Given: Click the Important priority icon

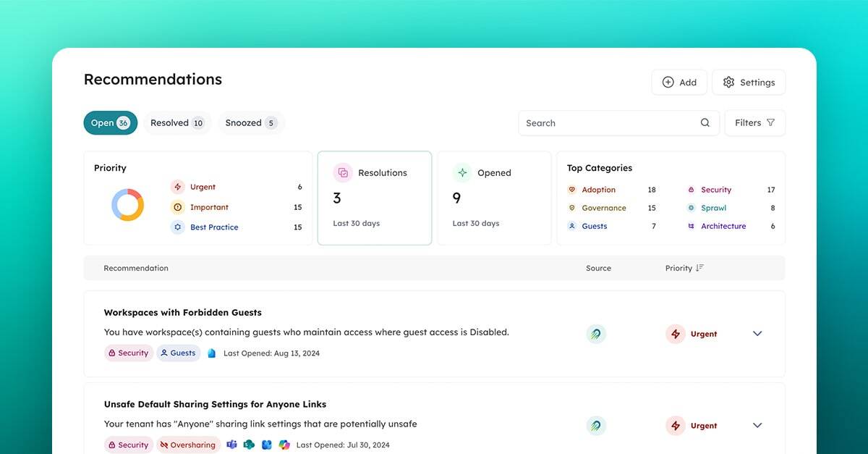Looking at the screenshot, I should [178, 207].
